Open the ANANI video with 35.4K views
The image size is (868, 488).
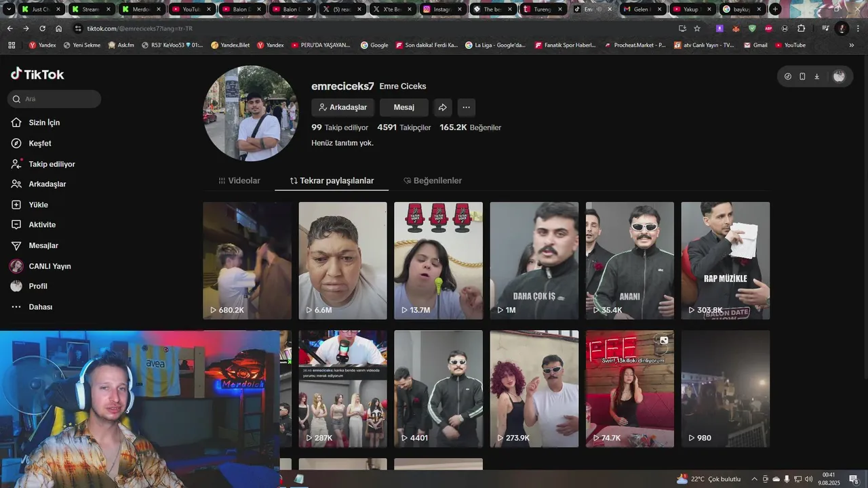630,260
